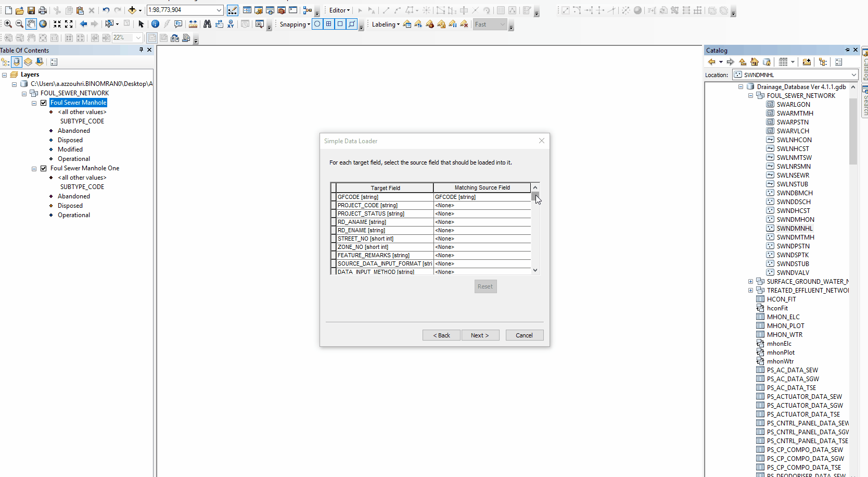This screenshot has width=868, height=477.
Task: Activate the Go To XY tool
Action: click(x=231, y=24)
